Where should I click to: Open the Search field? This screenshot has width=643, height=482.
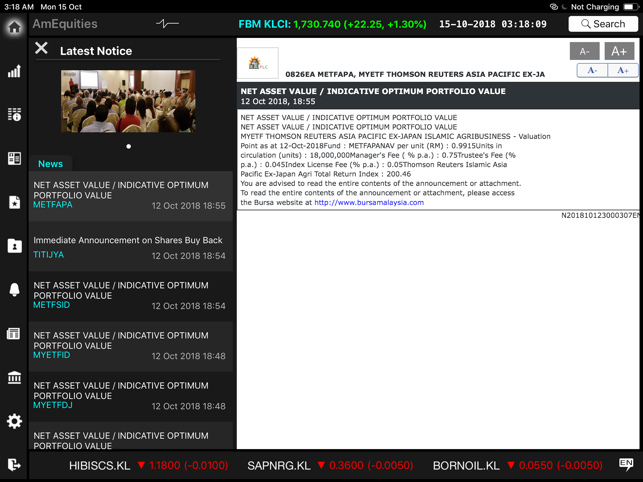pyautogui.click(x=603, y=24)
